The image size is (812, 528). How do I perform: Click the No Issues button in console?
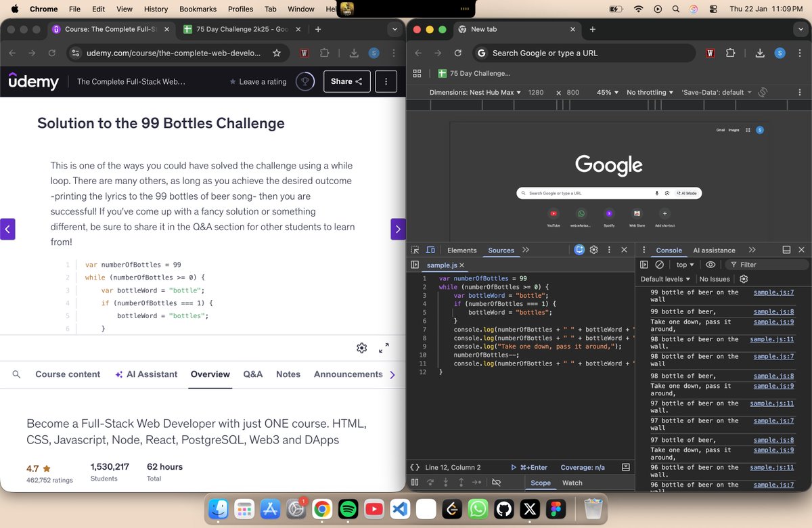715,279
